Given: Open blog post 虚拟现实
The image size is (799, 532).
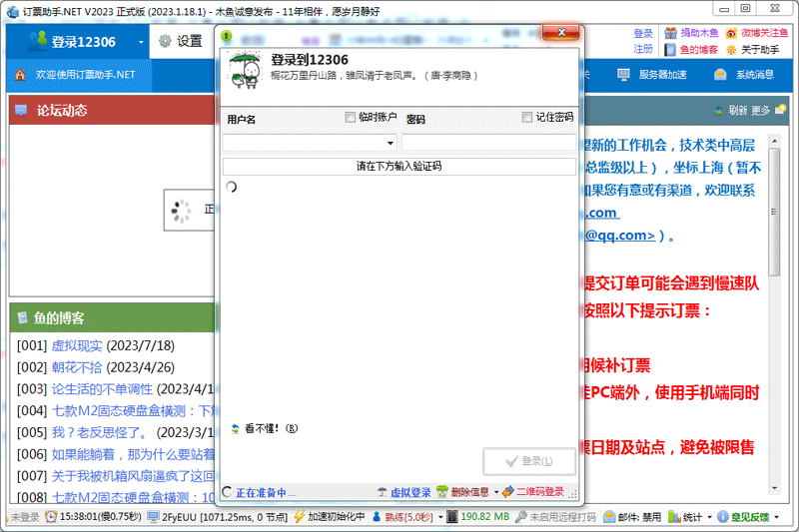Looking at the screenshot, I should 77,345.
